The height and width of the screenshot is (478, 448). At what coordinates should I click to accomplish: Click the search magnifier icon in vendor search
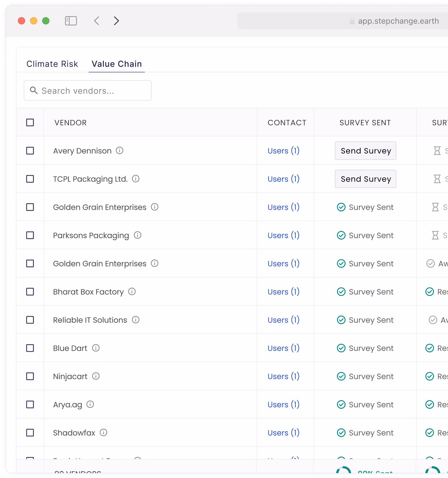34,90
